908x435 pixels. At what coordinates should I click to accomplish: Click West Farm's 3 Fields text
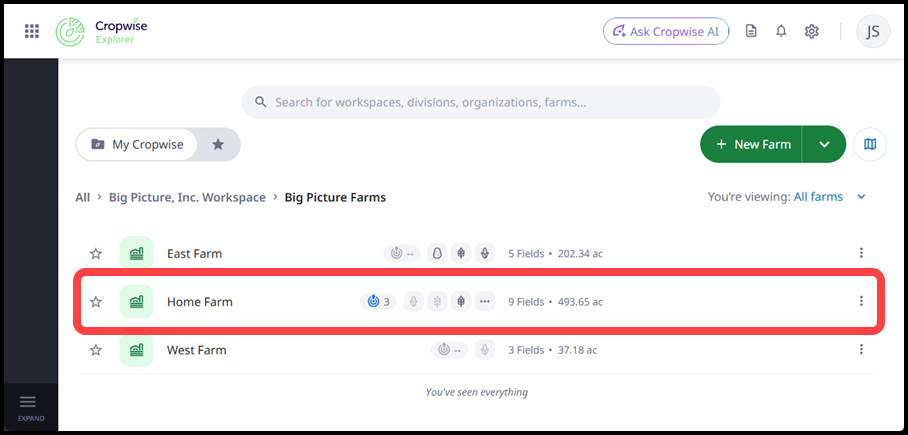[526, 350]
